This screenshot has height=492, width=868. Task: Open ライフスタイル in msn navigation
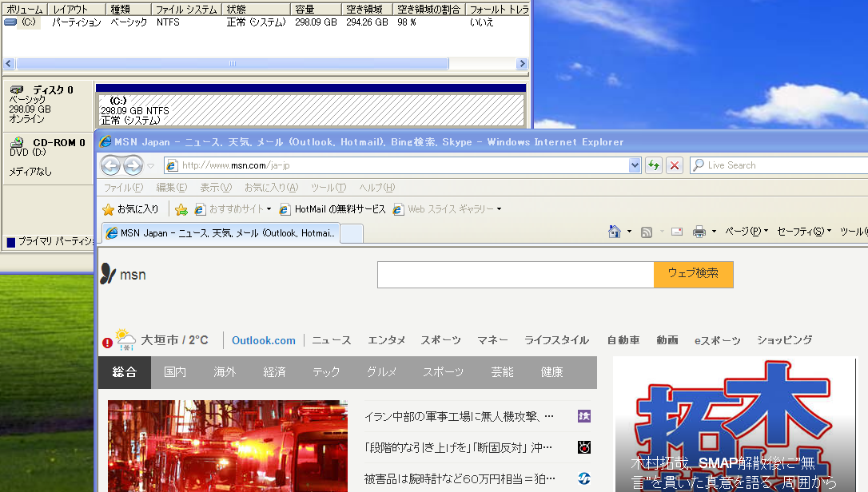click(557, 339)
